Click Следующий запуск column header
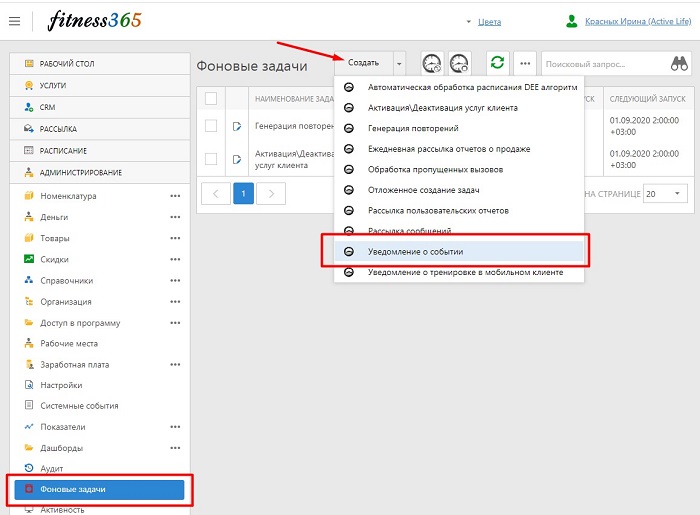 click(647, 99)
